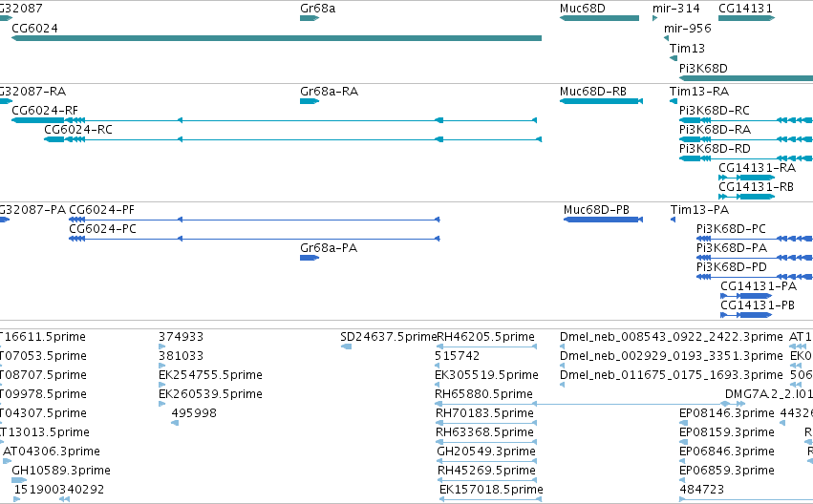This screenshot has height=504, width=813.
Task: Select the CG14131-RB transcript
Action: 747,197
